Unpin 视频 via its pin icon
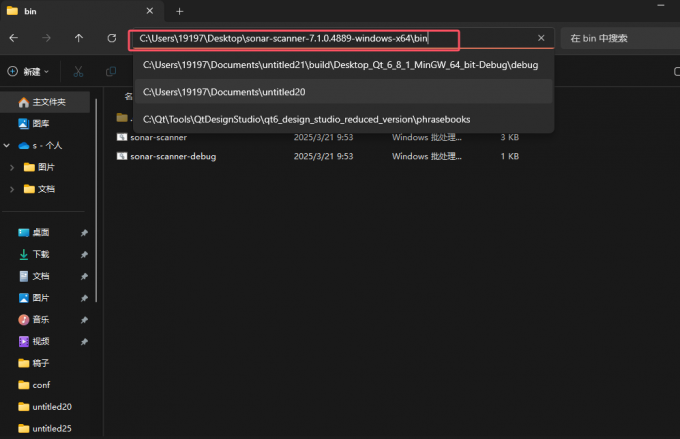Viewport: 680px width, 439px height. (x=84, y=342)
